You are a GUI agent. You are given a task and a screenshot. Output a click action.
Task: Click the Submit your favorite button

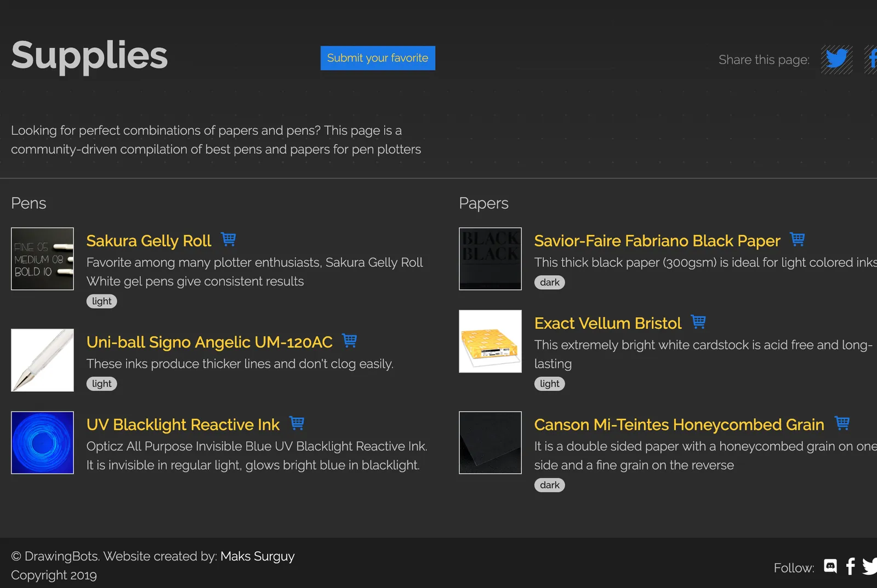(378, 58)
